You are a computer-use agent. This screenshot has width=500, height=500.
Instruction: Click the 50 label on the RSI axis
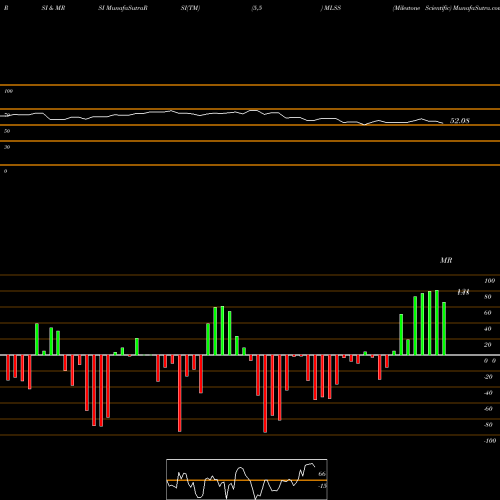tap(7, 131)
